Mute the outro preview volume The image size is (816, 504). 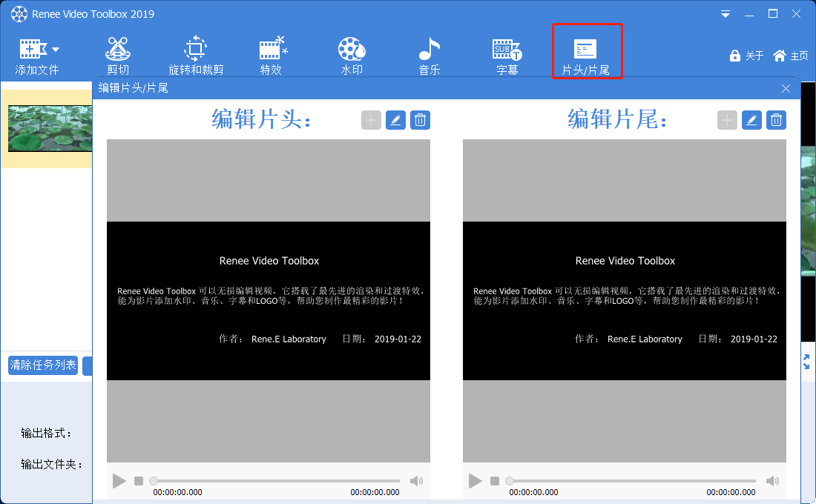pyautogui.click(x=772, y=480)
